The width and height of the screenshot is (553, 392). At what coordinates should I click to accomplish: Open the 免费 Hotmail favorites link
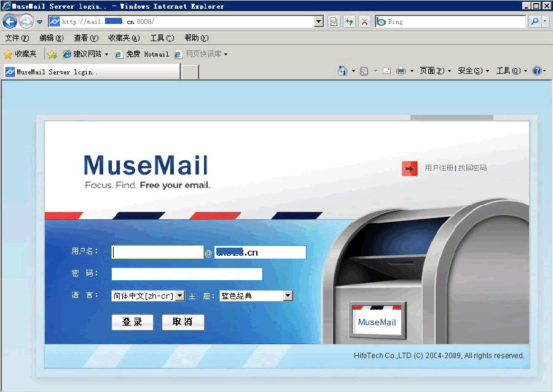click(142, 54)
